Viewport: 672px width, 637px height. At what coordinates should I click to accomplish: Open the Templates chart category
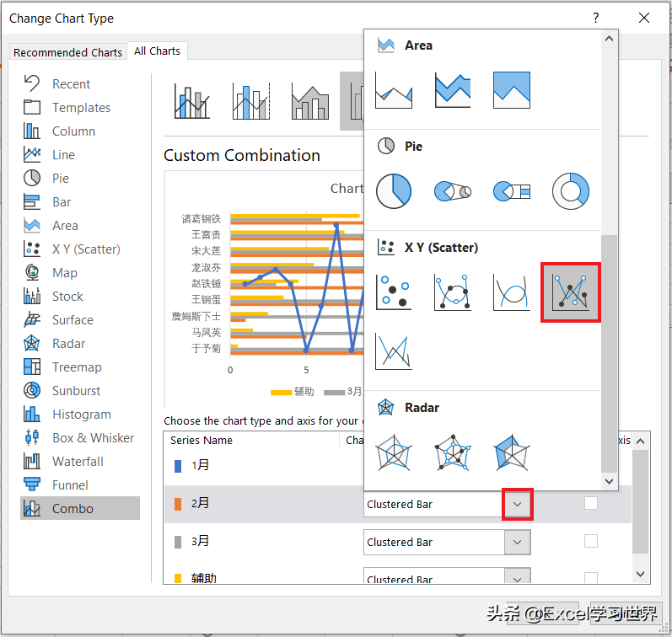pyautogui.click(x=81, y=108)
